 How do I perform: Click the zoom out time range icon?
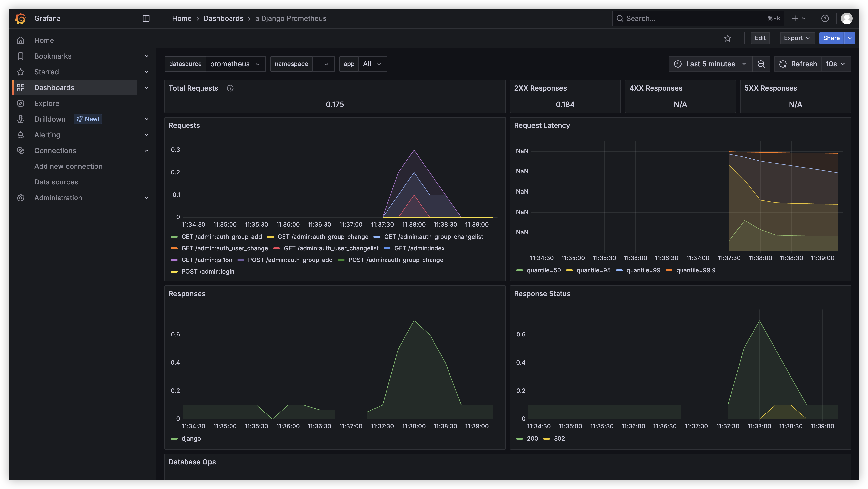(x=761, y=64)
